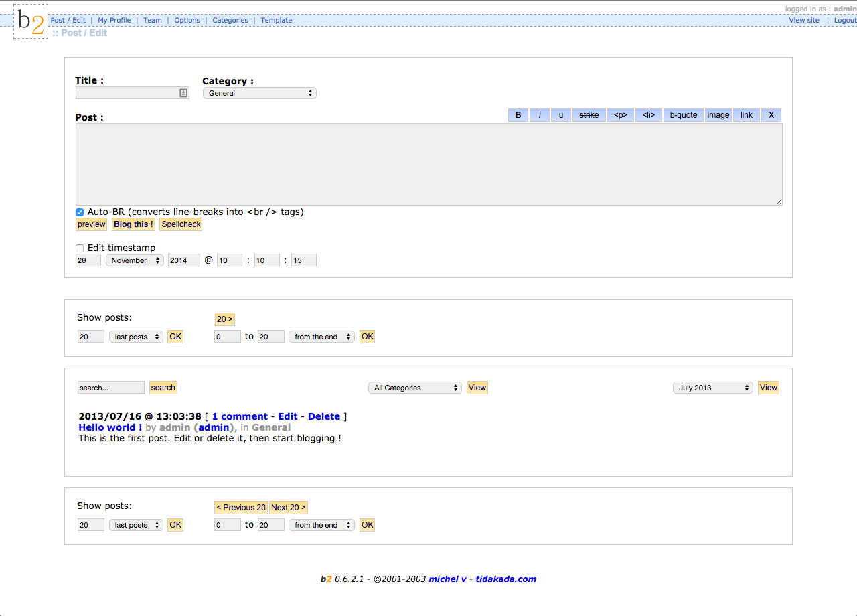Viewport: 857px width, 616px height.
Task: Open the July 2013 archive dropdown
Action: pyautogui.click(x=713, y=388)
